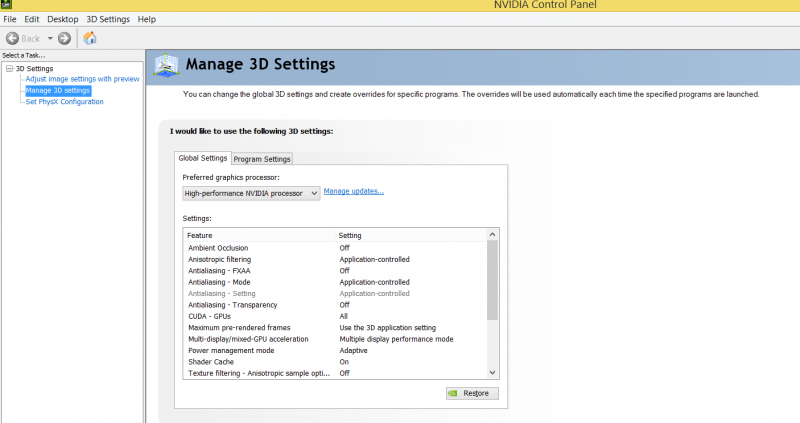
Task: Open the File menu
Action: click(x=10, y=19)
